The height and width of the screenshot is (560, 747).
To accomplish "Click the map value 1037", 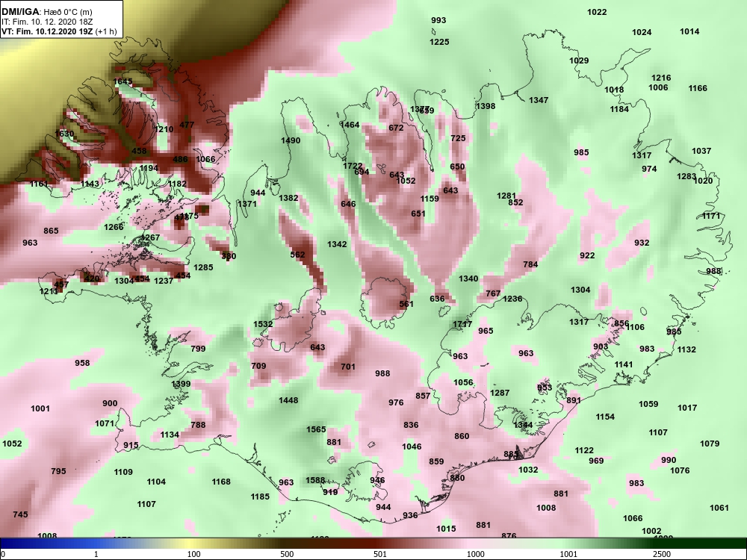I will point(701,151).
